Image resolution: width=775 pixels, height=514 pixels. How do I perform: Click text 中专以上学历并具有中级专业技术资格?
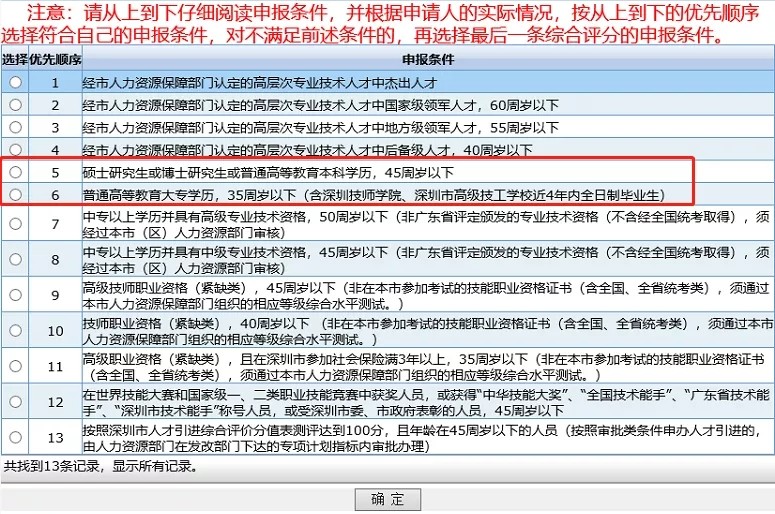[x=194, y=252]
